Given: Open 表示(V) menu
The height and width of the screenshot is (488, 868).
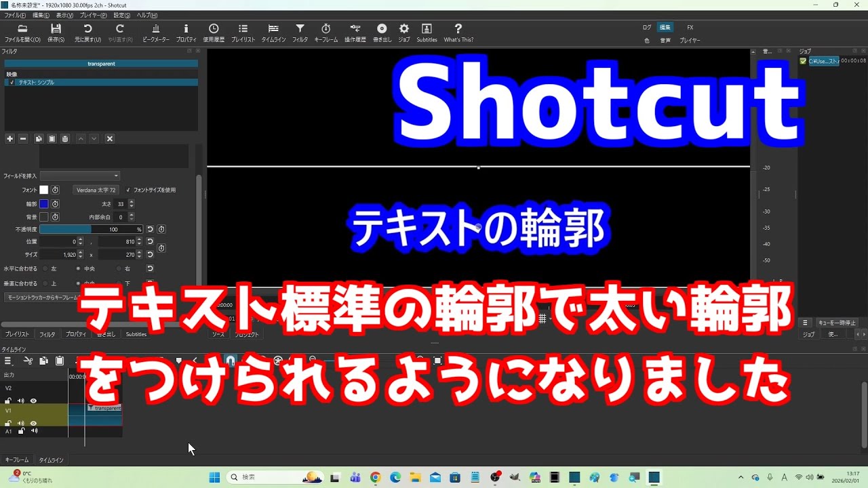Looking at the screenshot, I should click(x=64, y=15).
